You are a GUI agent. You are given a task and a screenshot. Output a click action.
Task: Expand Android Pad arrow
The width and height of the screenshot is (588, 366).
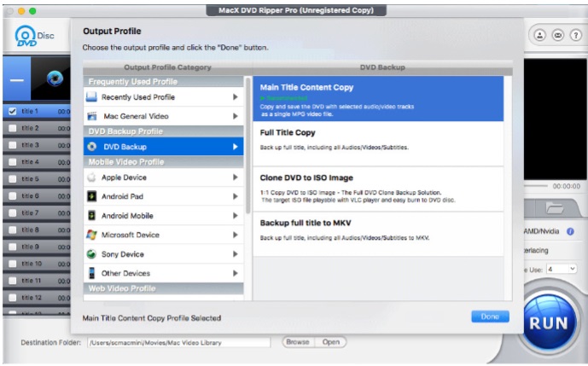coord(236,196)
